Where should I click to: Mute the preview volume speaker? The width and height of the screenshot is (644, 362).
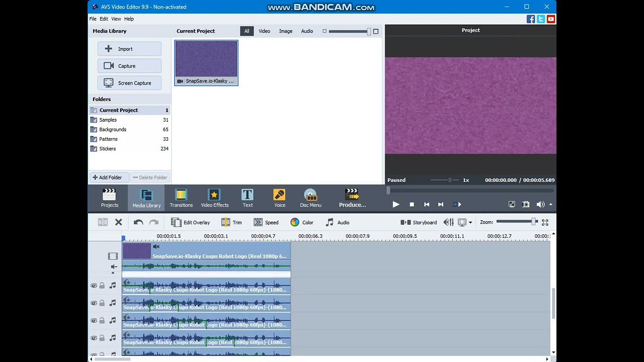coord(540,204)
